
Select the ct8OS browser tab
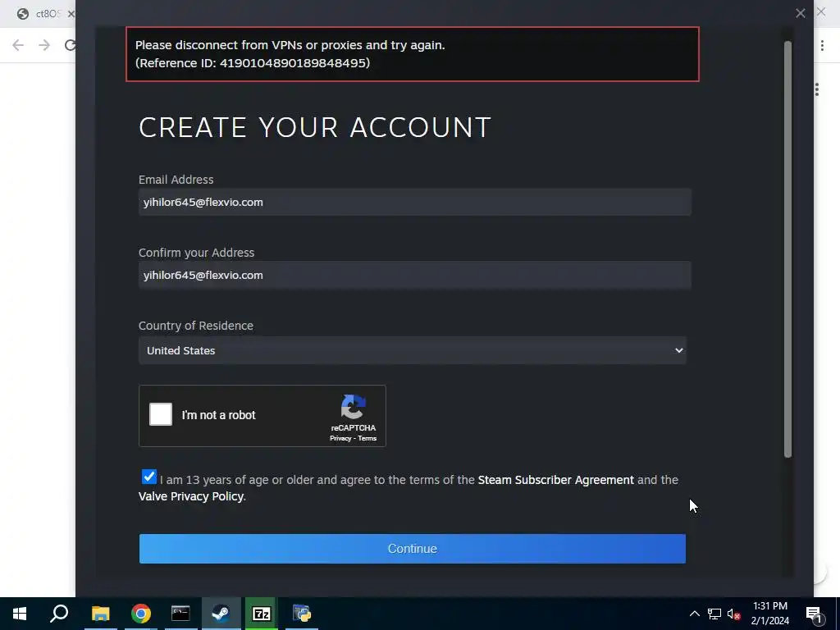[x=46, y=14]
